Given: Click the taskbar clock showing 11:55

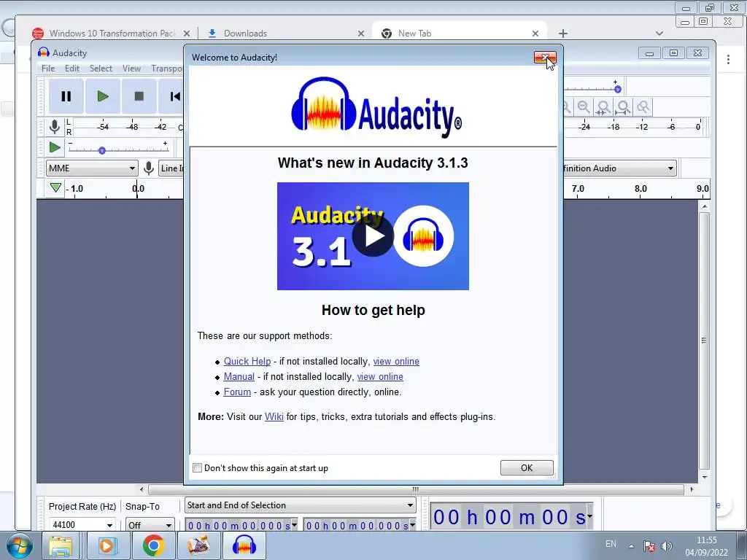Looking at the screenshot, I should point(706,546).
